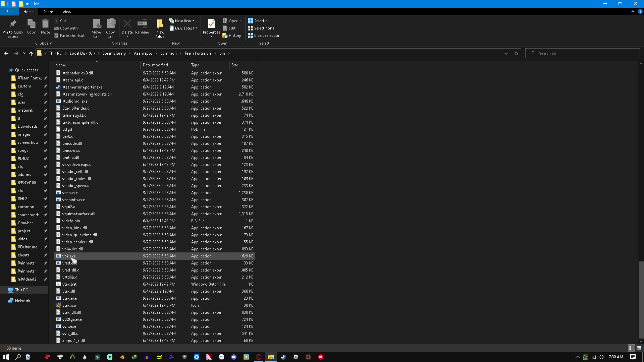Unpin the cheats folder from Quick access
The height and width of the screenshot is (362, 644).
(46, 255)
